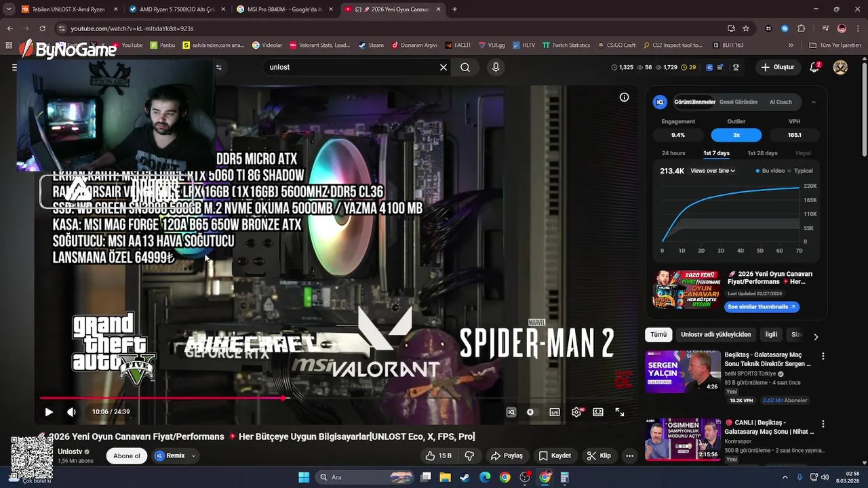Play the paused YouTube video
The image size is (868, 488).
pos(49,412)
